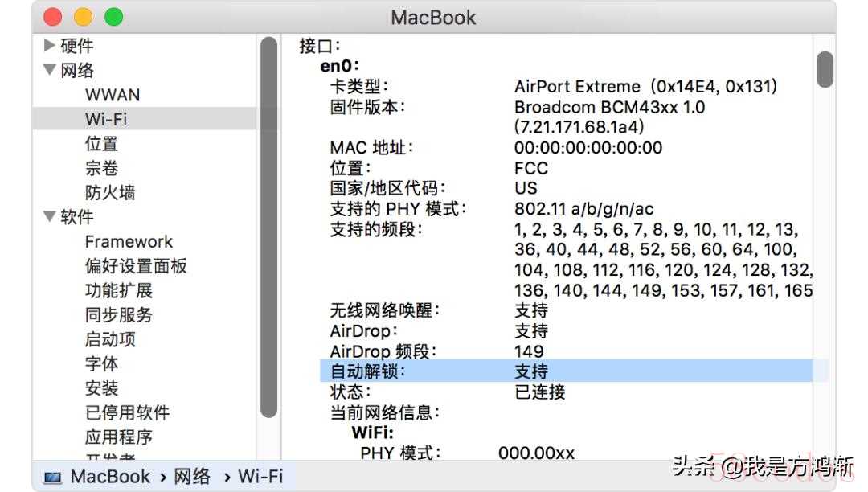Click the red close window button
The image size is (868, 492).
53,17
